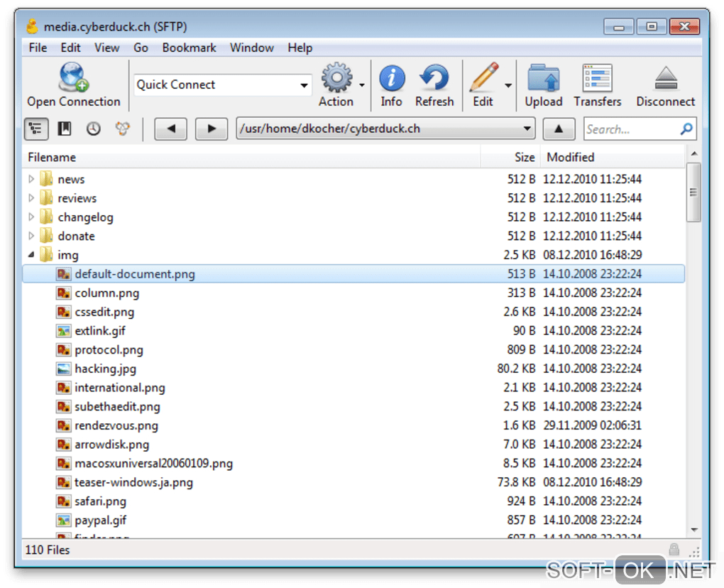Click the img folder icon
724x588 pixels.
(46, 254)
